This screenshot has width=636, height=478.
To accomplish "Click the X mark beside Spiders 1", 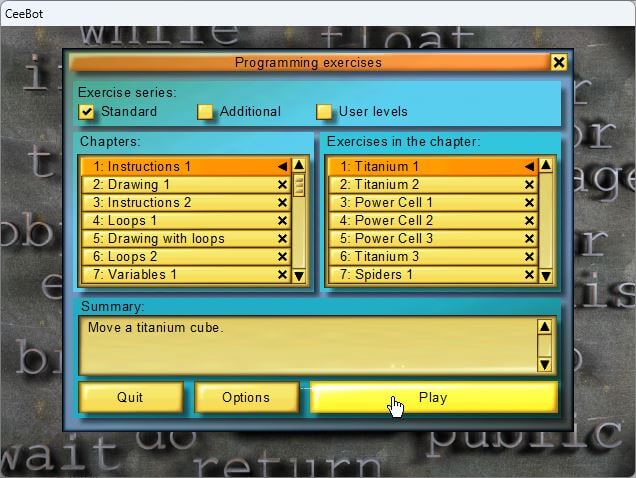I will point(529,274).
